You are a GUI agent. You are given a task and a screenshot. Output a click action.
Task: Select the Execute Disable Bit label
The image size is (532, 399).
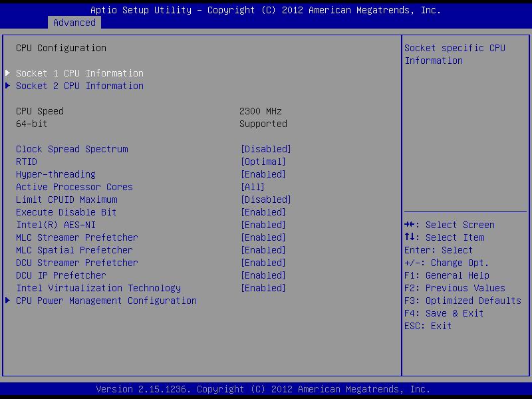66,212
